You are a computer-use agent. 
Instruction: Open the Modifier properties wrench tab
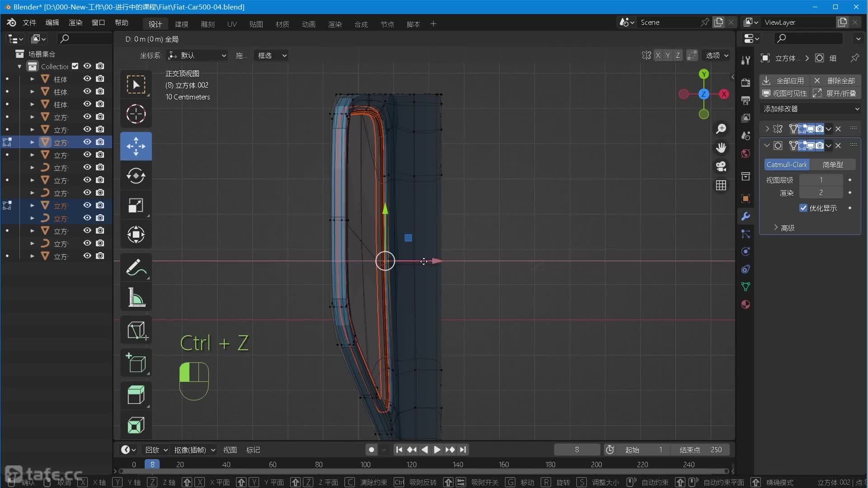[x=746, y=216]
